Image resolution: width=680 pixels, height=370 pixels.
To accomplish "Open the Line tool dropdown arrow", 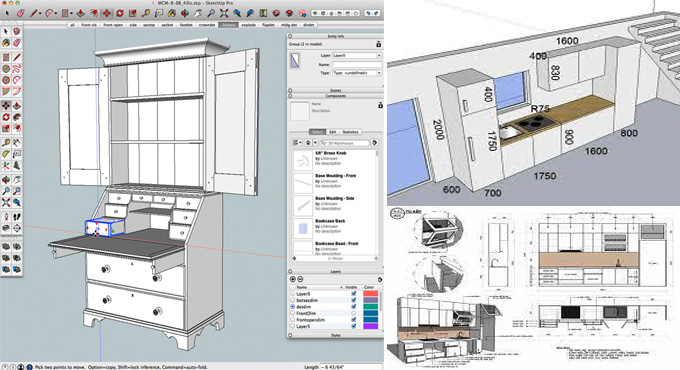I will click(40, 13).
